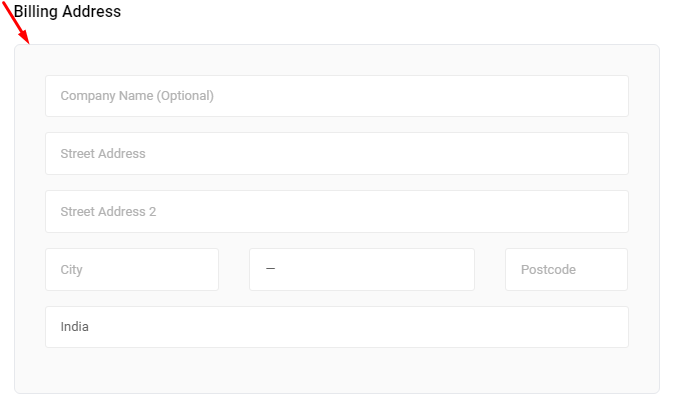The image size is (691, 402).
Task: Click the red arrow annotation tip
Action: point(27,41)
